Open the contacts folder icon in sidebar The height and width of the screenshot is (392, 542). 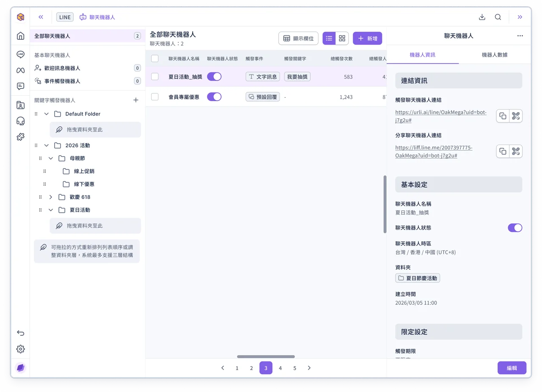pyautogui.click(x=20, y=105)
